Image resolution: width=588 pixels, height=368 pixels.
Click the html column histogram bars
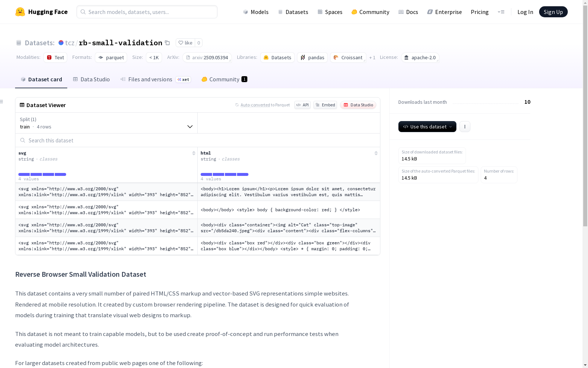click(225, 174)
